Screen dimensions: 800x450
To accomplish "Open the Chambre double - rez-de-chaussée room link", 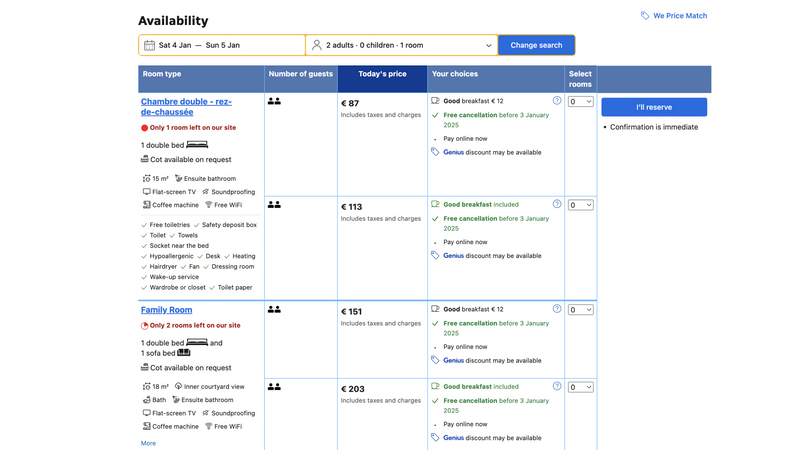I will pos(186,107).
